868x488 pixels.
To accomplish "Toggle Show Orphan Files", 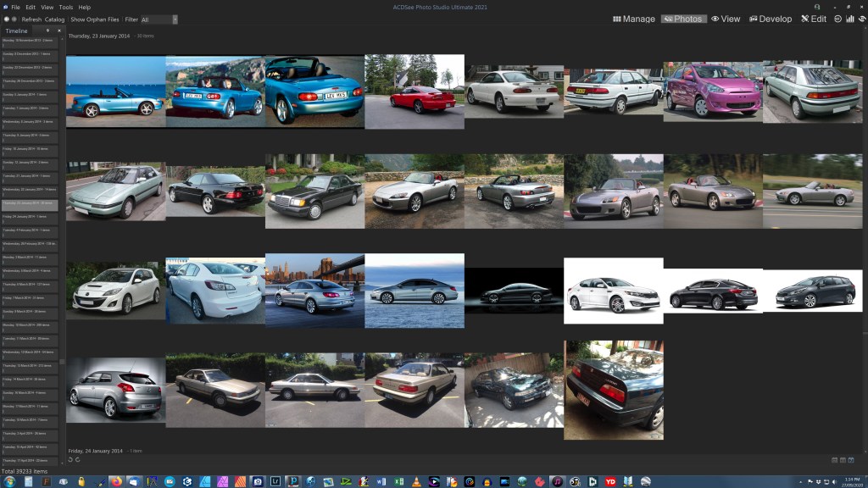I will pos(94,19).
